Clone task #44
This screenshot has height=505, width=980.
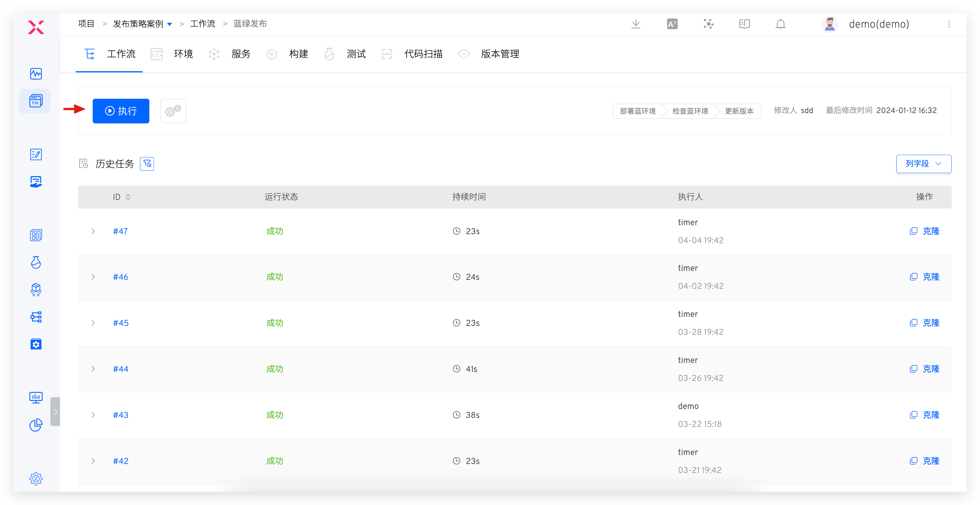pyautogui.click(x=925, y=369)
